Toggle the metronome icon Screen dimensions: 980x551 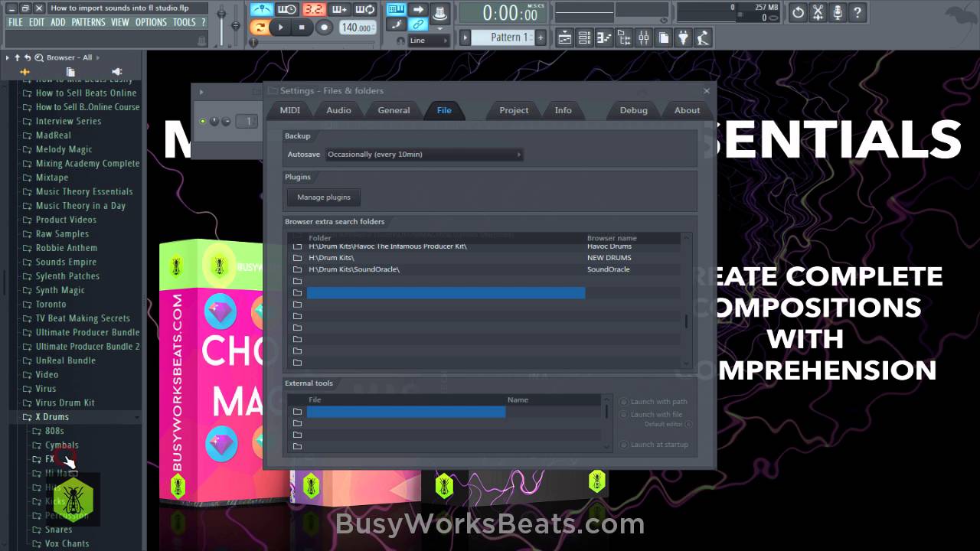[261, 10]
